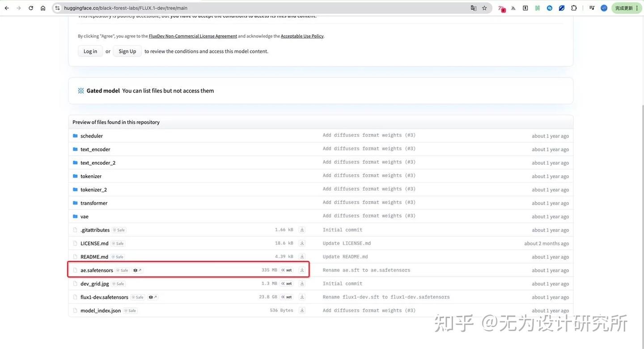This screenshot has height=349, width=644.
Task: Open commit "Rename flux1-dev.sft to flux1-dev.safetensors"
Action: point(386,297)
